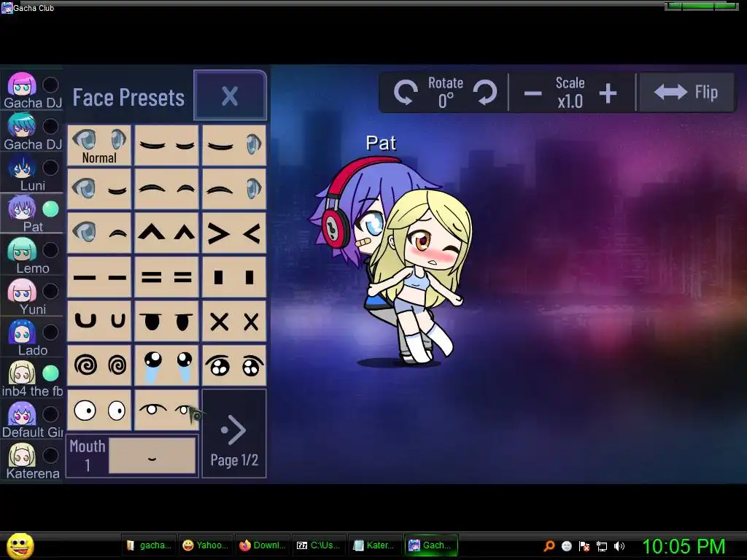Flip the character horizontally

686,93
